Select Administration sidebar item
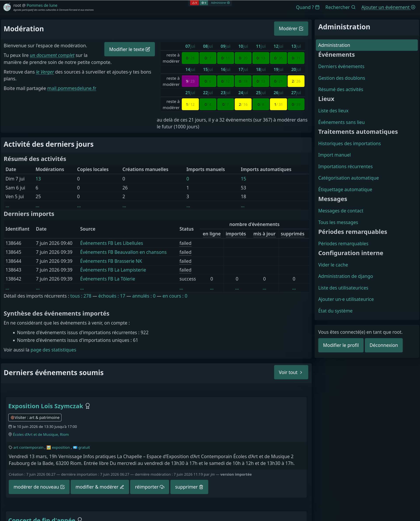The width and height of the screenshot is (420, 521). pos(367,45)
